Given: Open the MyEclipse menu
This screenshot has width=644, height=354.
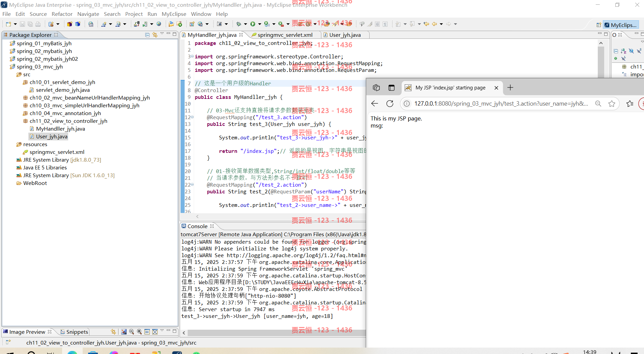Looking at the screenshot, I should point(174,14).
